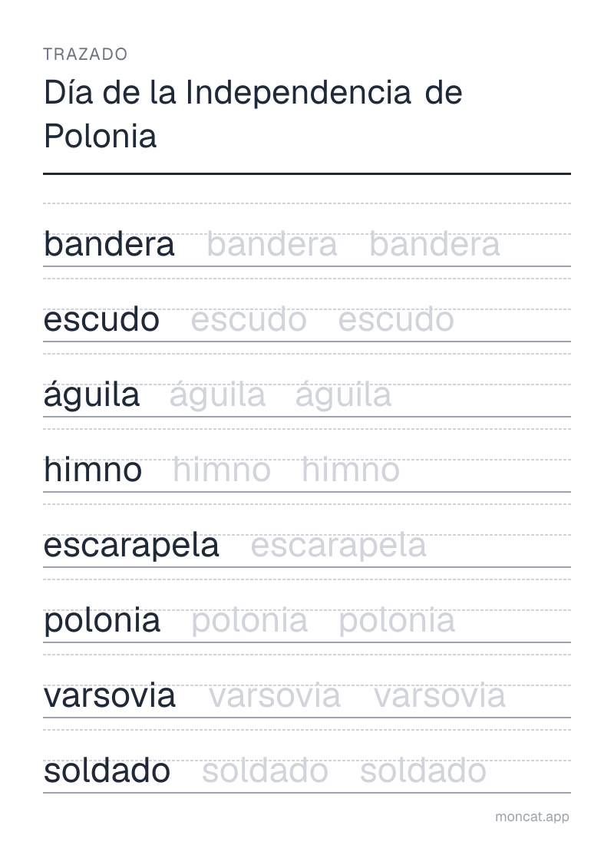The height and width of the screenshot is (868, 614).
Task: Click the dark model word 'bandera'
Action: pos(109,244)
